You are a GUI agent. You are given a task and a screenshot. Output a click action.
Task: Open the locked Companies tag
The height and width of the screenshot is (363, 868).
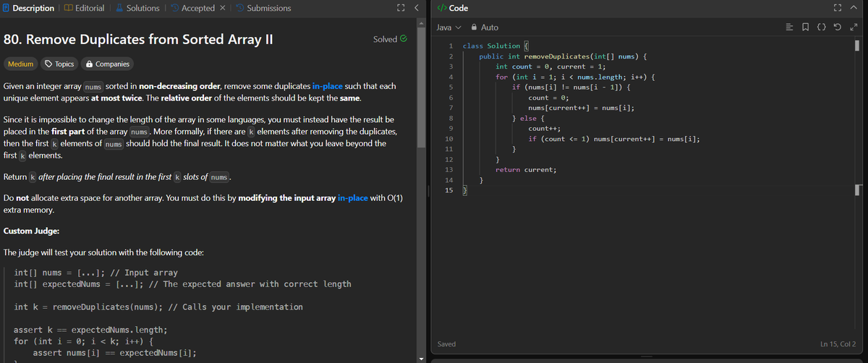(x=107, y=64)
